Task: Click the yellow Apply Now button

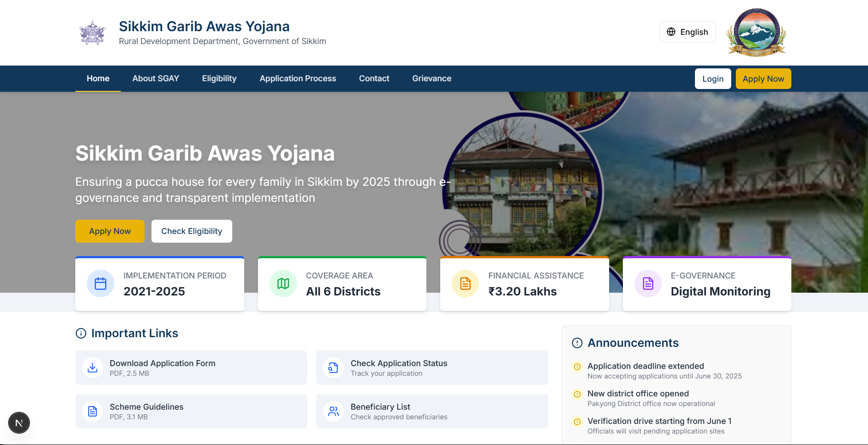Action: (x=763, y=78)
